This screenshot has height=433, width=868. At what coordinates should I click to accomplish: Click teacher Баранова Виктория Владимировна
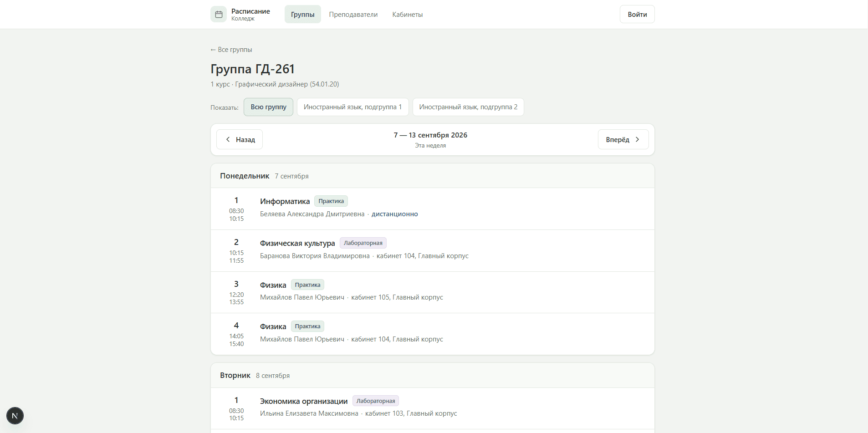pos(315,256)
